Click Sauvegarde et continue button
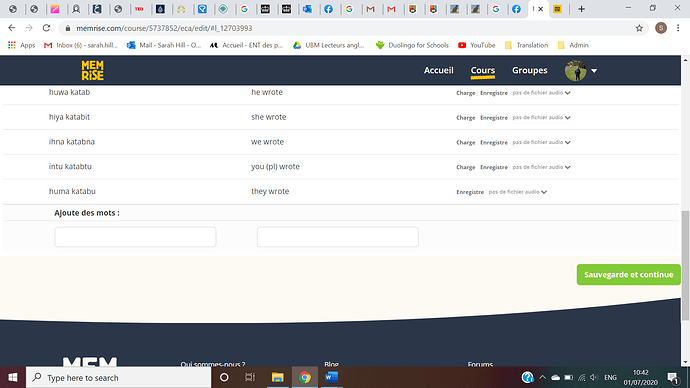The height and width of the screenshot is (388, 690). (628, 275)
